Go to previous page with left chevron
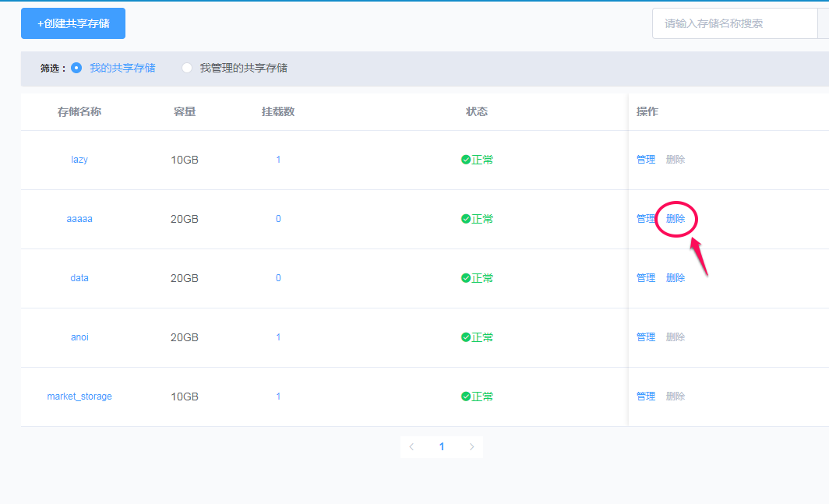829x504 pixels. (x=411, y=447)
